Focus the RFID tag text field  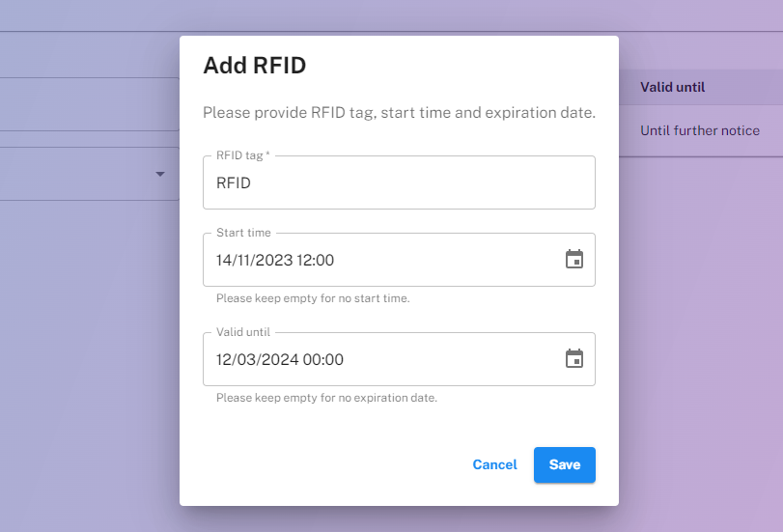pos(398,182)
